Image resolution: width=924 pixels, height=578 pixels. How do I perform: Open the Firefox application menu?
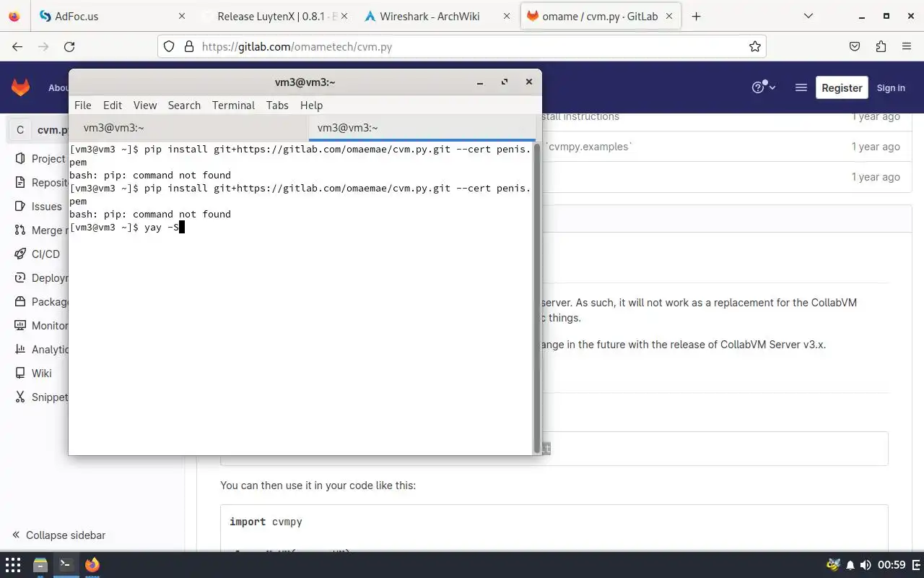(x=907, y=46)
